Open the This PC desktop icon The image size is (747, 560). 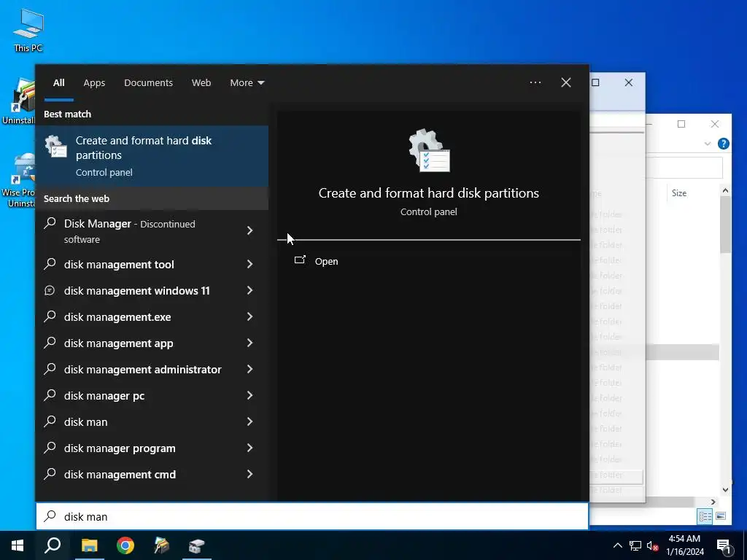coord(28,29)
